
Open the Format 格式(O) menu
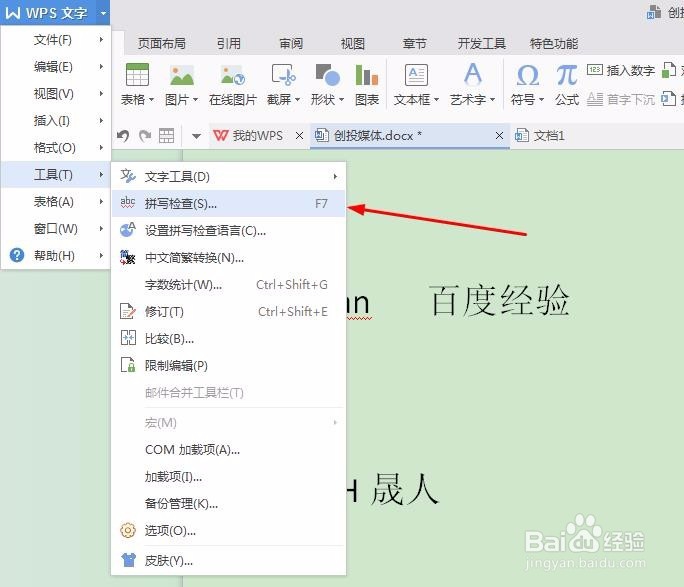coord(56,148)
